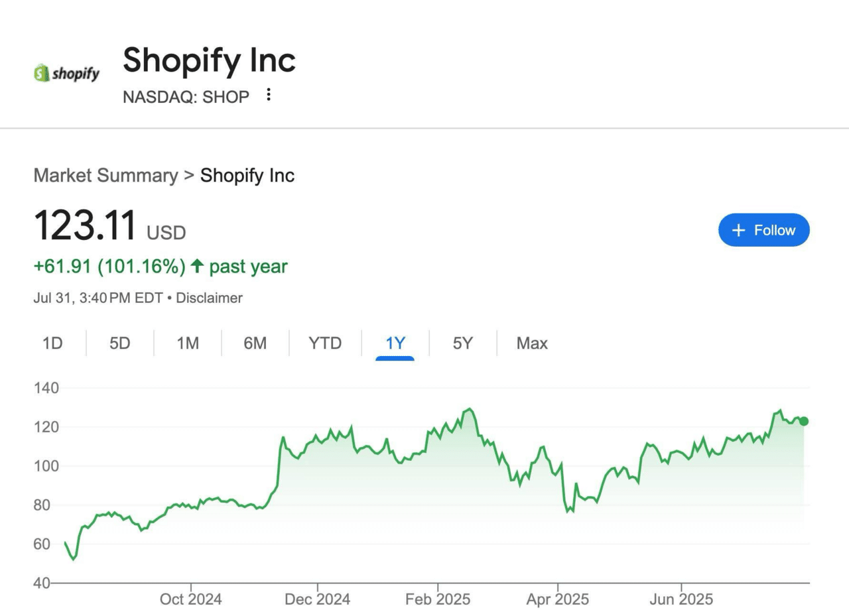Select the active 1Y range tab

(x=395, y=343)
